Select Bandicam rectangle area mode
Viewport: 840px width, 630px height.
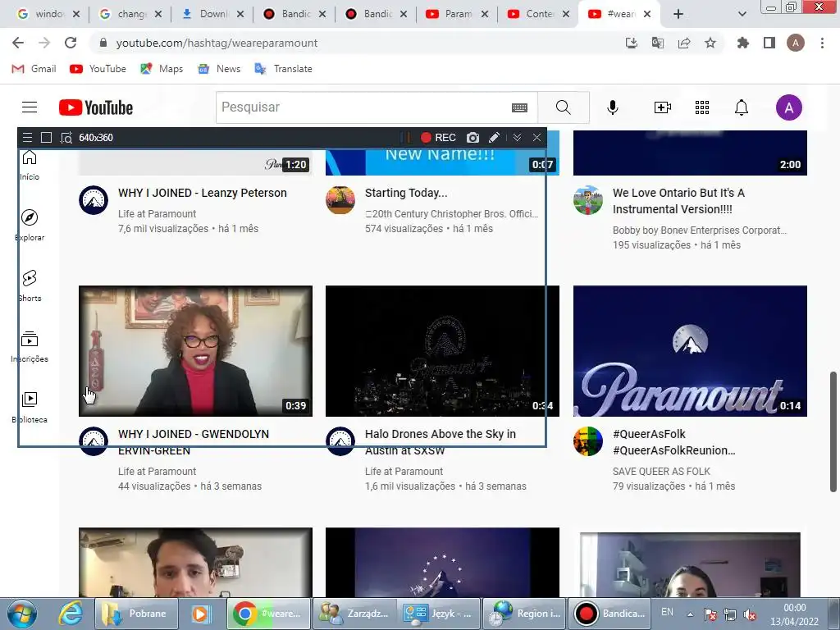point(47,138)
